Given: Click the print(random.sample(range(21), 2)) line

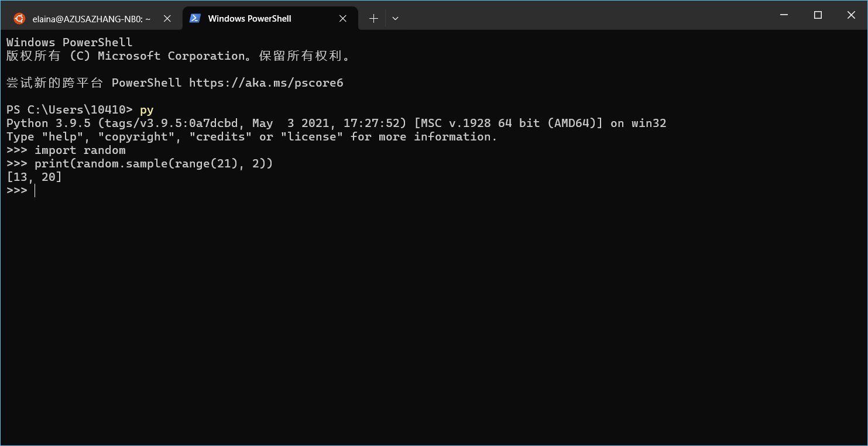Looking at the screenshot, I should (x=140, y=164).
